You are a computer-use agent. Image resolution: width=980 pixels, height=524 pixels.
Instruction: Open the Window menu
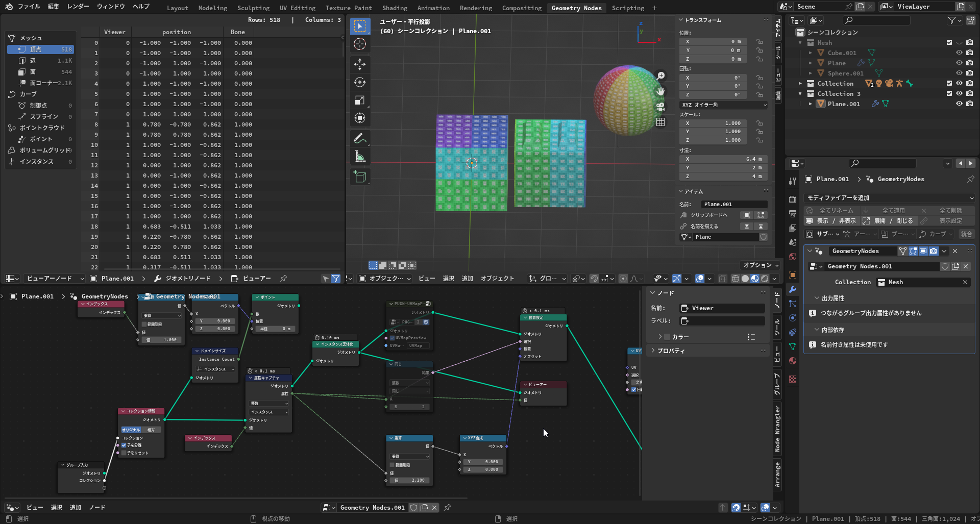click(111, 7)
